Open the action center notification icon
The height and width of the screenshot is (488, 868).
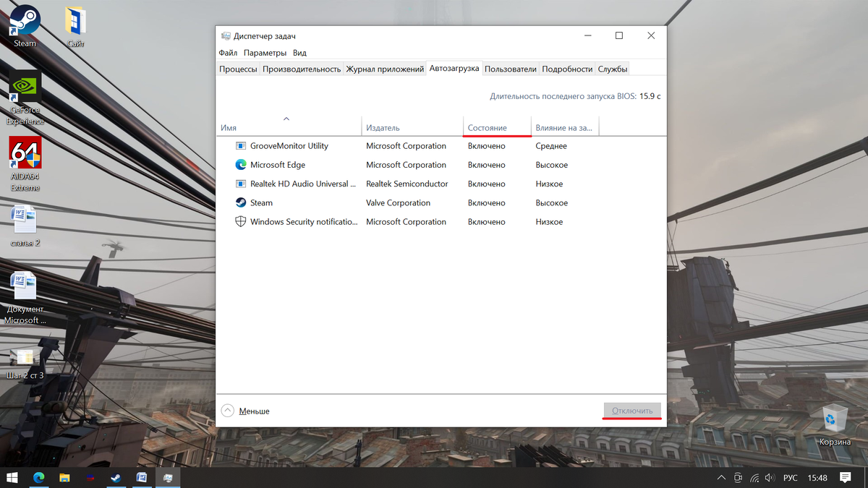(x=845, y=478)
